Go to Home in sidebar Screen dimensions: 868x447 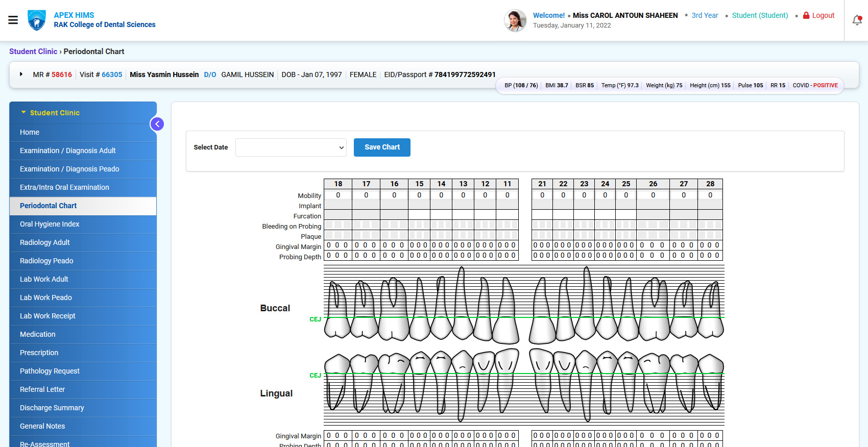[83, 132]
